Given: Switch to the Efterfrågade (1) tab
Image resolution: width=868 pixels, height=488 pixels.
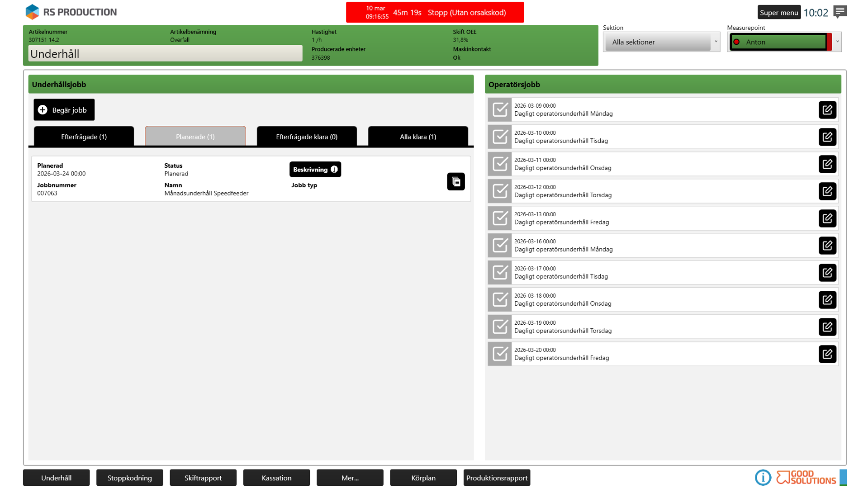Looking at the screenshot, I should [84, 137].
